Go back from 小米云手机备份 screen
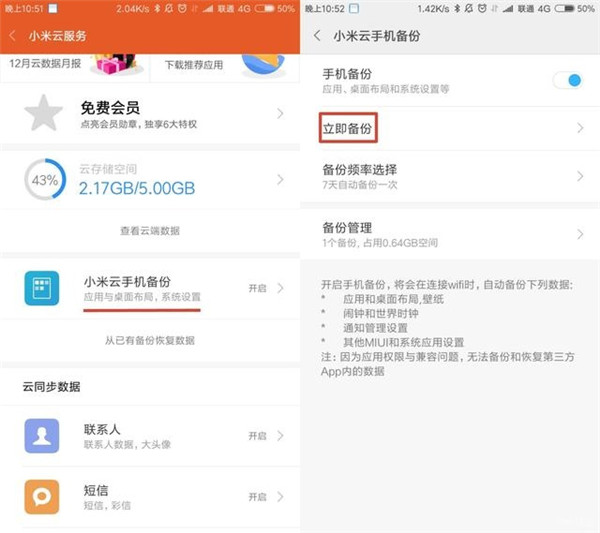Screen dimensions: 600x533 click(317, 36)
